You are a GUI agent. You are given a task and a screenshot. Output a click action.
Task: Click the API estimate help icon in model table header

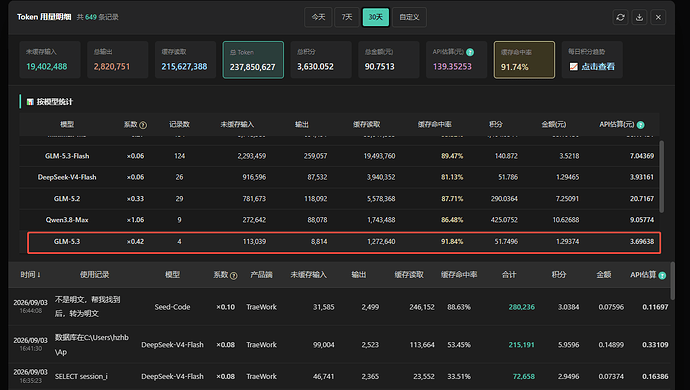coord(641,125)
